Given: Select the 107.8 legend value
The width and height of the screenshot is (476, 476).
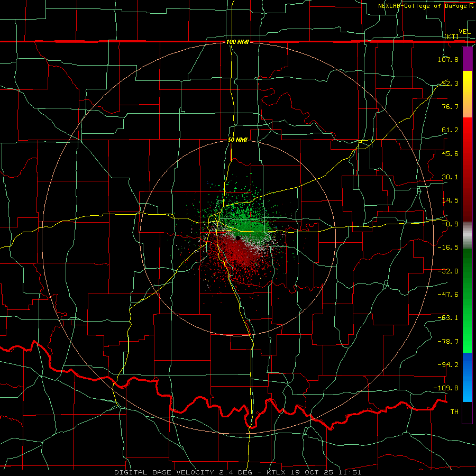Looking at the screenshot, I should tap(448, 59).
